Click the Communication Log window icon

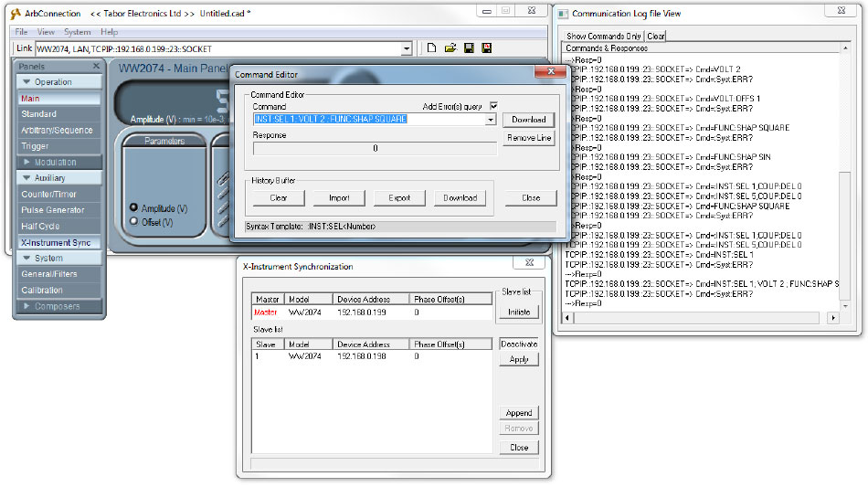(561, 14)
